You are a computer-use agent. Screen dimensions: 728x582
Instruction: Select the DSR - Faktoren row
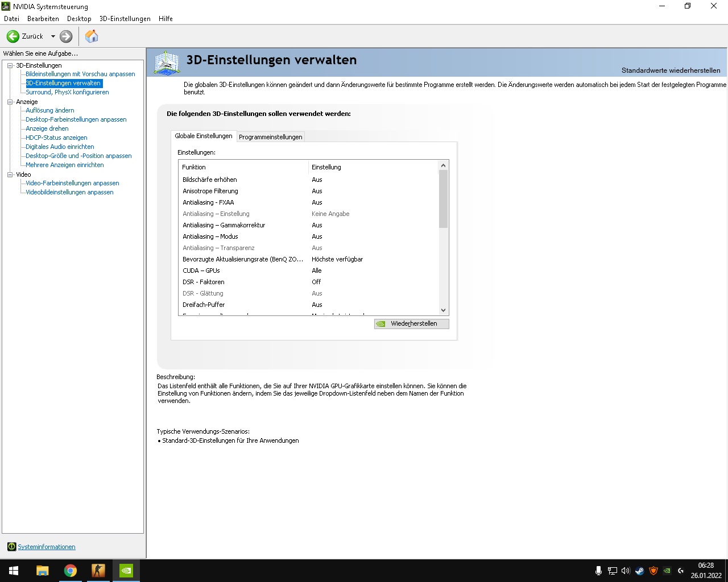[309, 282]
